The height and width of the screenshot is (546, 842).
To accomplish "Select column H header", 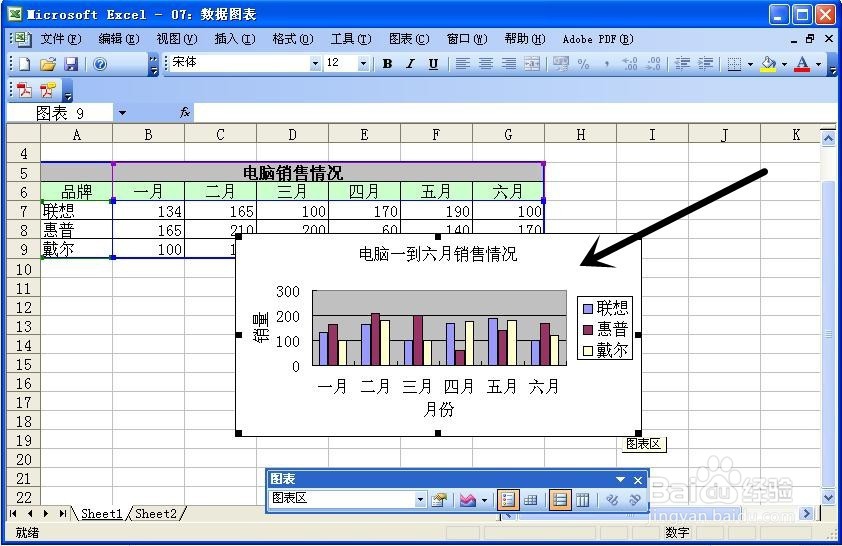I will [580, 134].
